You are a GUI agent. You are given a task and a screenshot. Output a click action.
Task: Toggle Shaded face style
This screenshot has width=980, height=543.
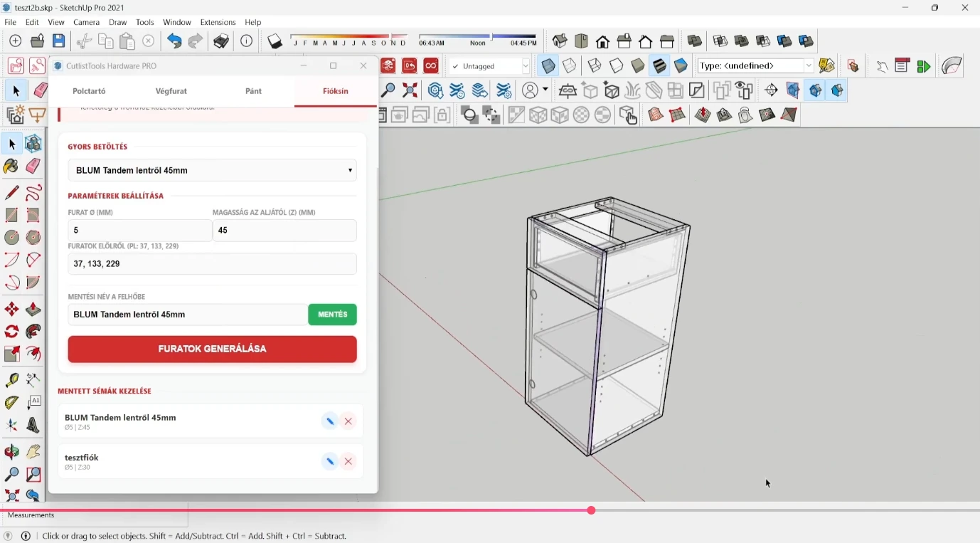tap(638, 65)
